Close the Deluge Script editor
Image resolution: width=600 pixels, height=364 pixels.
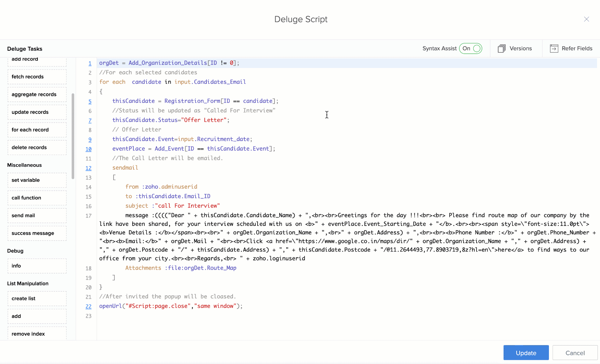click(586, 19)
